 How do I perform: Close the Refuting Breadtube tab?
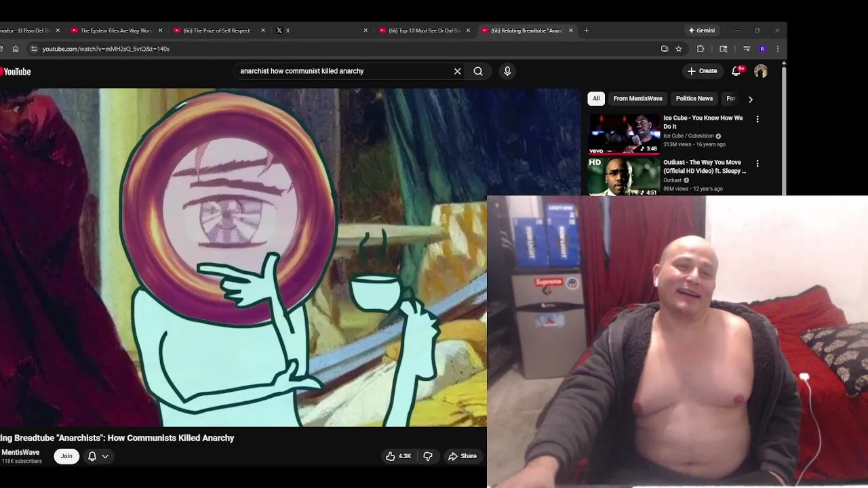point(570,30)
